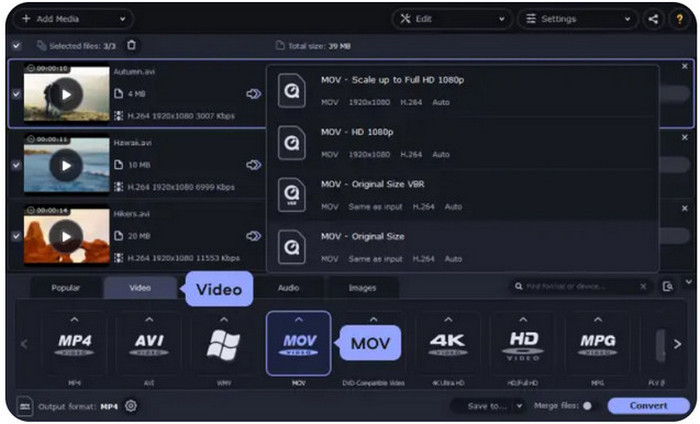This screenshot has height=424, width=700.
Task: Play the Hikers.avi preview
Action: (66, 236)
